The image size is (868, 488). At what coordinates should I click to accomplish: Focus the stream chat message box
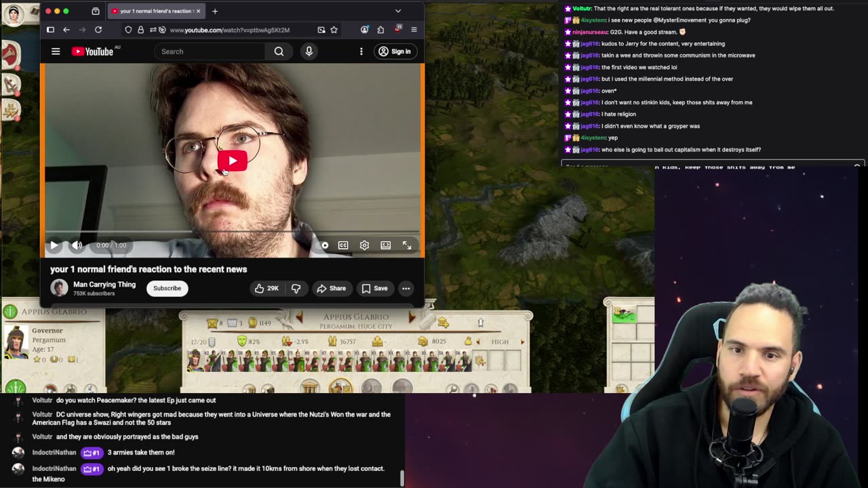click(712, 165)
